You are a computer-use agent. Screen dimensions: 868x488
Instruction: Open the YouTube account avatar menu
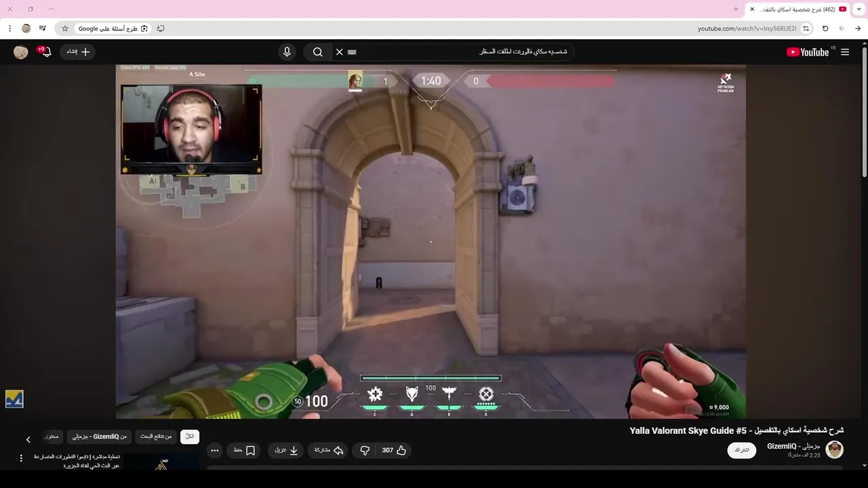(x=21, y=52)
